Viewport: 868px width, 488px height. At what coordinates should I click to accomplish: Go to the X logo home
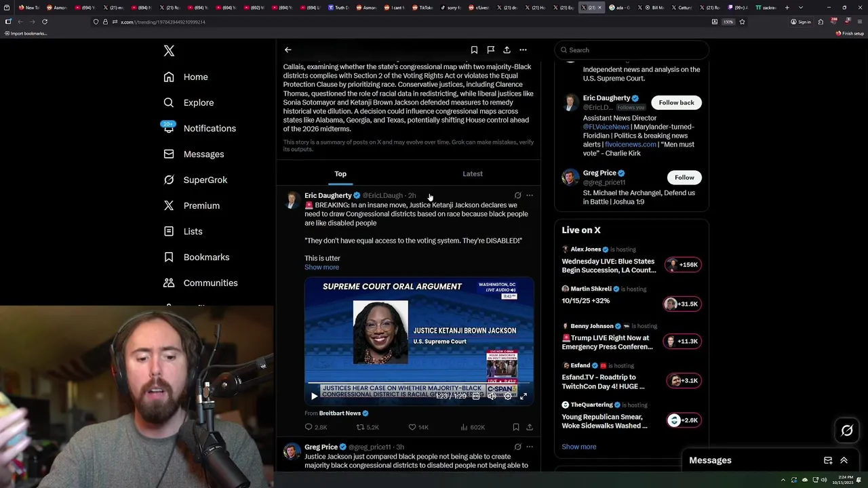[169, 51]
